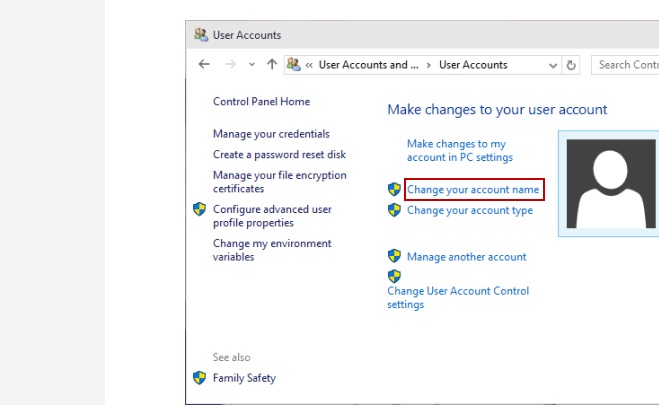Click the shield icon beside Manage another account
Screen dimensions: 659x405
(394, 257)
